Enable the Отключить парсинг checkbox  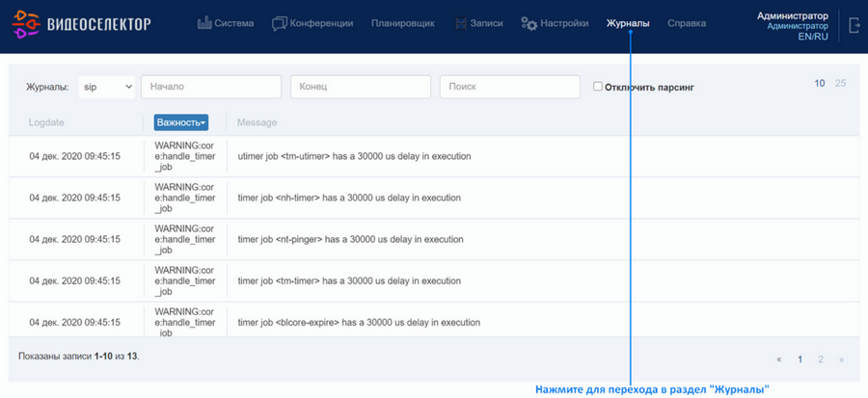(598, 87)
